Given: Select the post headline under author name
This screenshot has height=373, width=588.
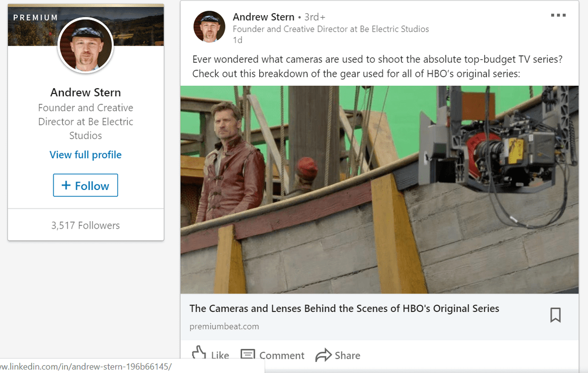Looking at the screenshot, I should click(x=331, y=29).
